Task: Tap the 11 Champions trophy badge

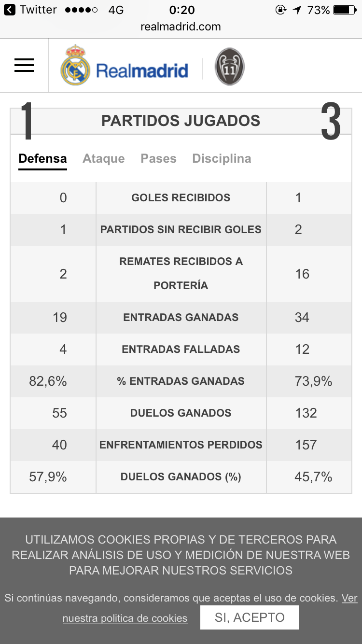Action: click(x=229, y=67)
